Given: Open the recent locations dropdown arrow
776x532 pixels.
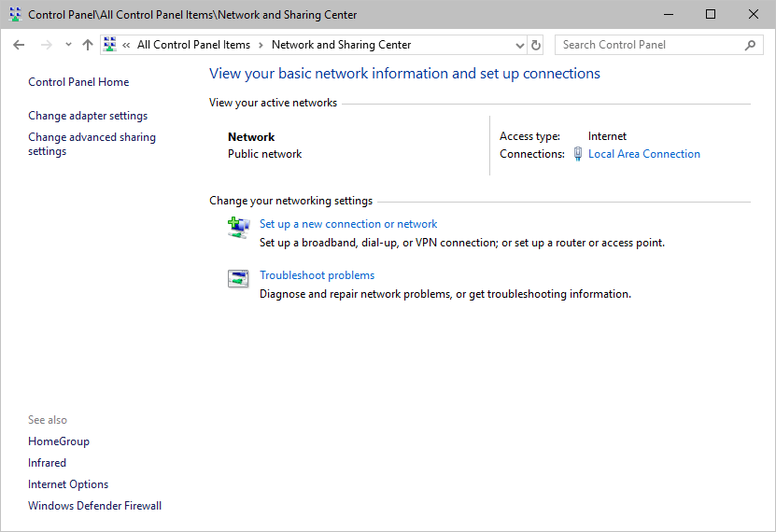Looking at the screenshot, I should (68, 45).
